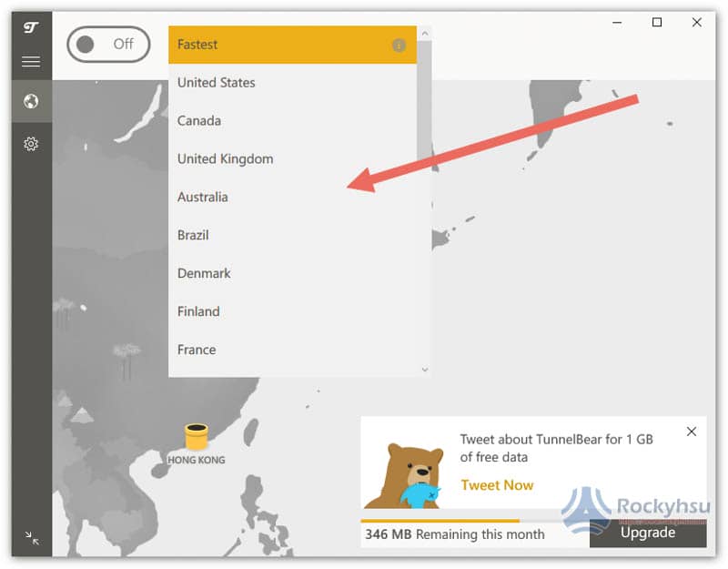
Task: Choose Canada from the country list
Action: point(292,121)
